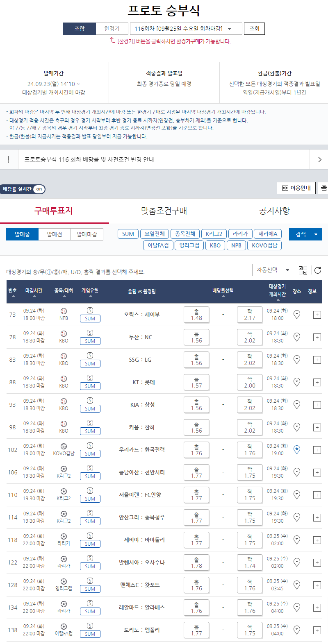
Task: Expand info plus for 발렌시아 : 오사수나
Action: point(317,562)
